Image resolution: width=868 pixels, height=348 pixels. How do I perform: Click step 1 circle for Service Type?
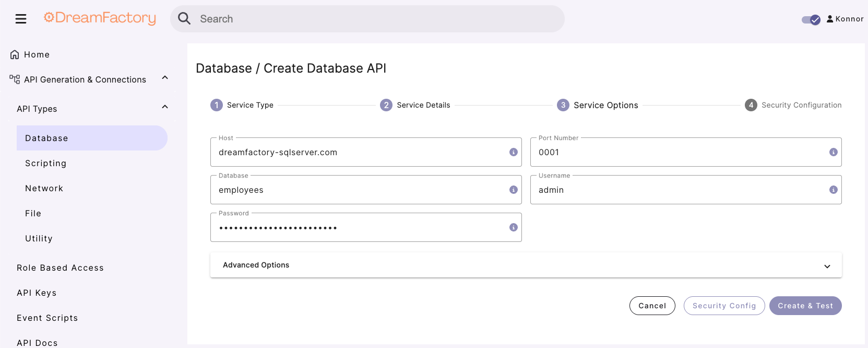tap(217, 105)
